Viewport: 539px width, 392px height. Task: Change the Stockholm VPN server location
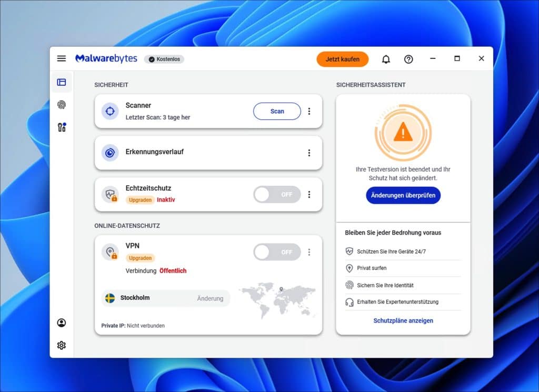(210, 298)
